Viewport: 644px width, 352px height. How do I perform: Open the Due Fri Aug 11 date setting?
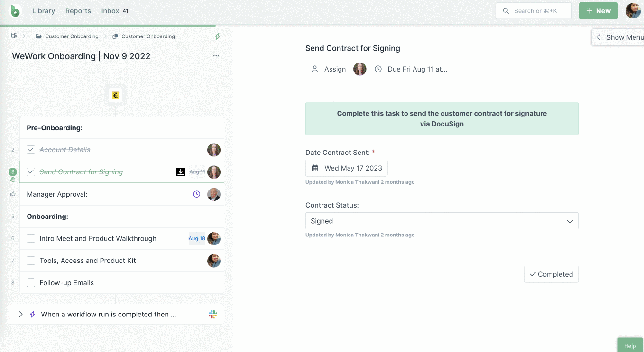click(x=417, y=69)
